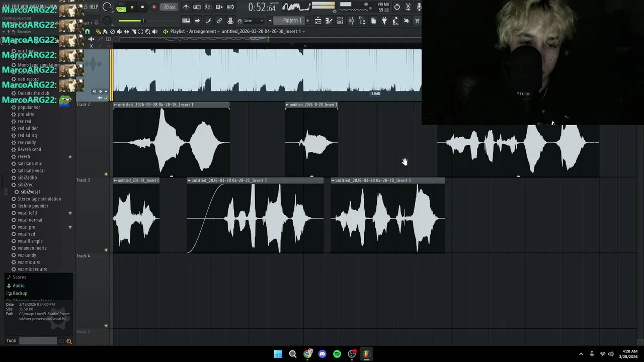644x362 pixels.
Task: Toggle the metronome
Action: (186, 7)
